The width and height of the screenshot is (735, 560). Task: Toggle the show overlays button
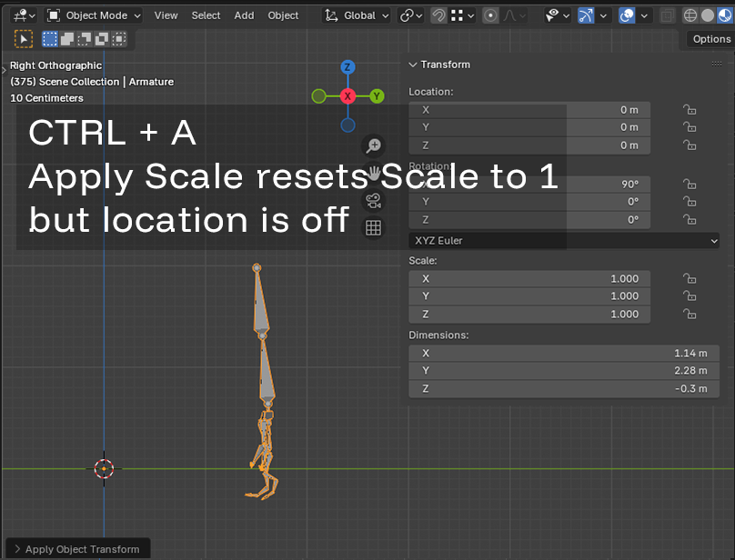(627, 16)
